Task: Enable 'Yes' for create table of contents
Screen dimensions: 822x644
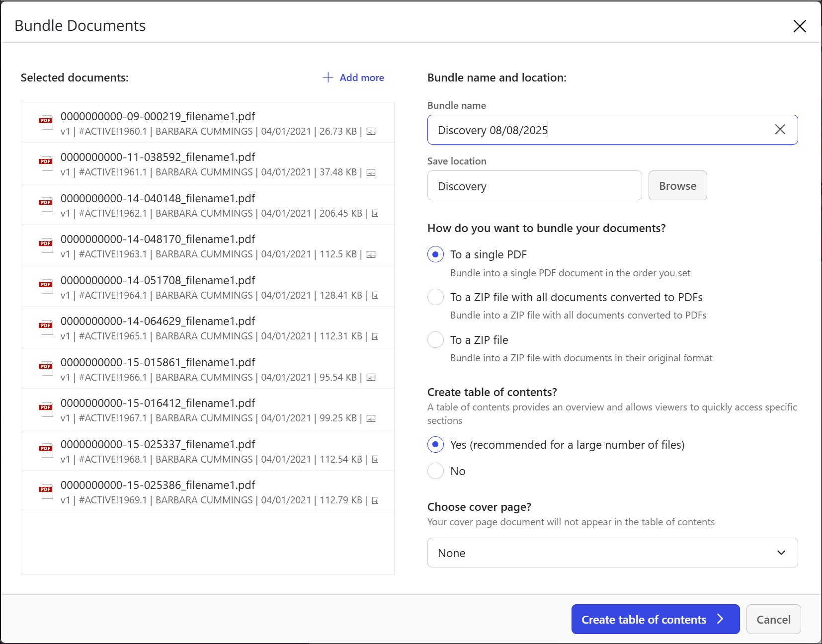Action: click(x=436, y=445)
